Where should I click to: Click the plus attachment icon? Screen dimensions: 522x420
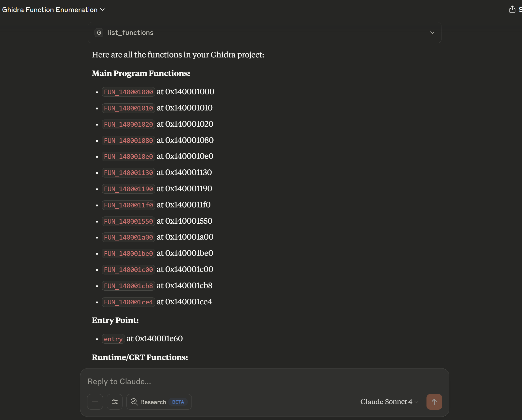click(95, 402)
